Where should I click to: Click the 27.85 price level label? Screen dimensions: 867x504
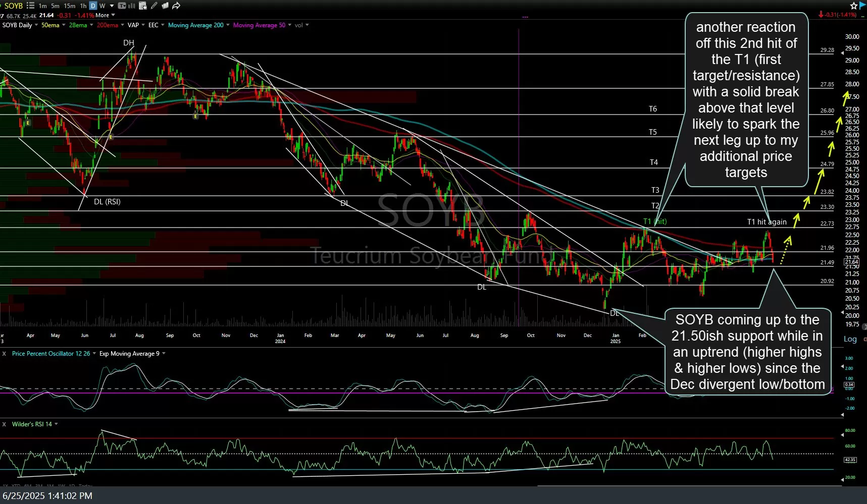[x=827, y=84]
